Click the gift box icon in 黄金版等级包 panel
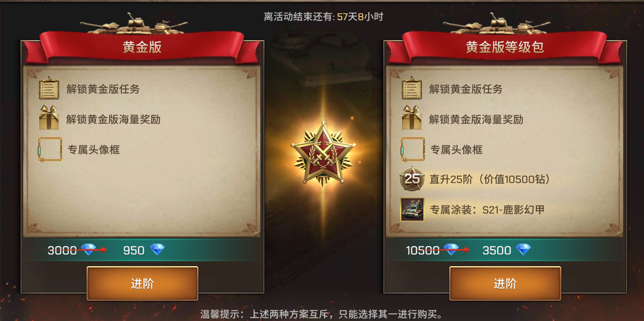Screen dimensions: 644x321 [x=412, y=119]
